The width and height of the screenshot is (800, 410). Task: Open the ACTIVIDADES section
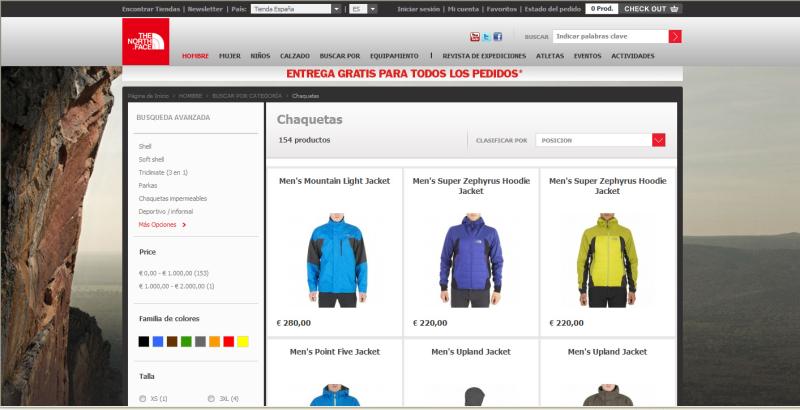coord(633,56)
